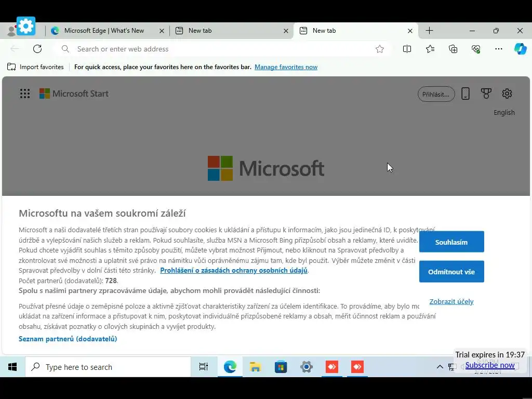Click the gear settings overlay icon
The image size is (532, 399).
[26, 26]
